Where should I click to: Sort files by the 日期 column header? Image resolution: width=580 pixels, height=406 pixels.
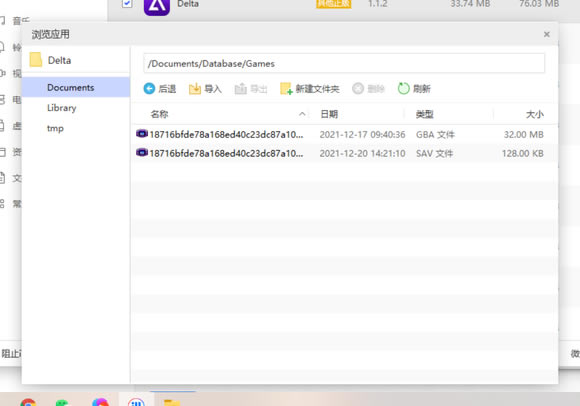click(x=329, y=114)
